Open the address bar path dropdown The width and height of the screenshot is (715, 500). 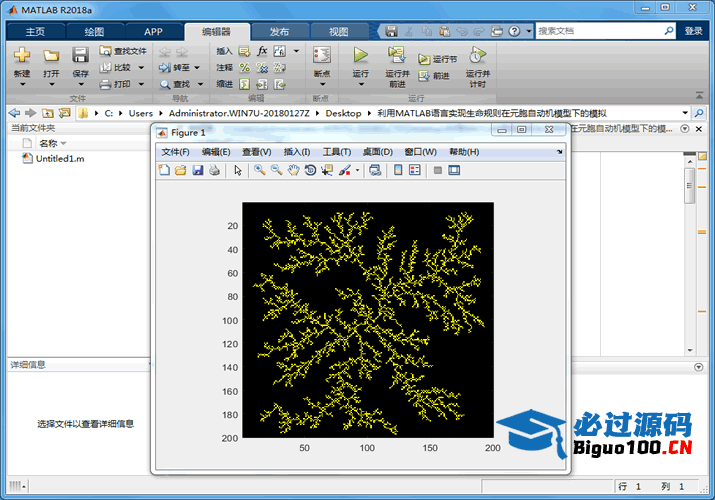[x=685, y=113]
